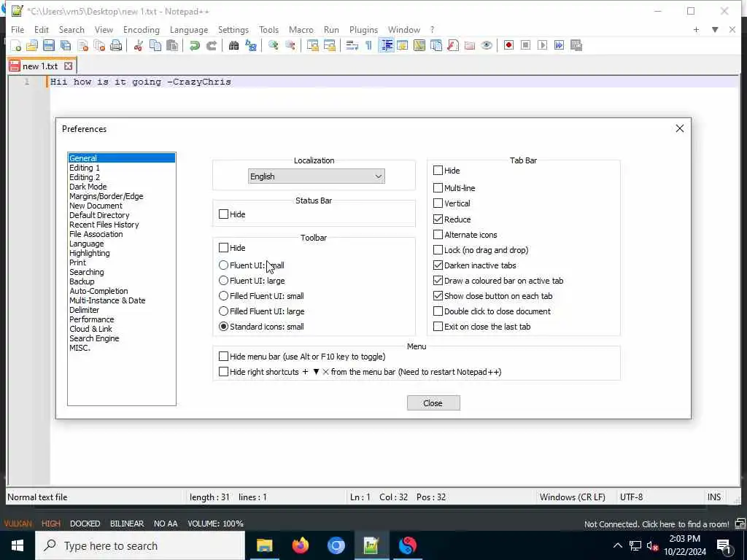The height and width of the screenshot is (560, 747).
Task: Close new 1.txt tab with its X
Action: click(68, 66)
